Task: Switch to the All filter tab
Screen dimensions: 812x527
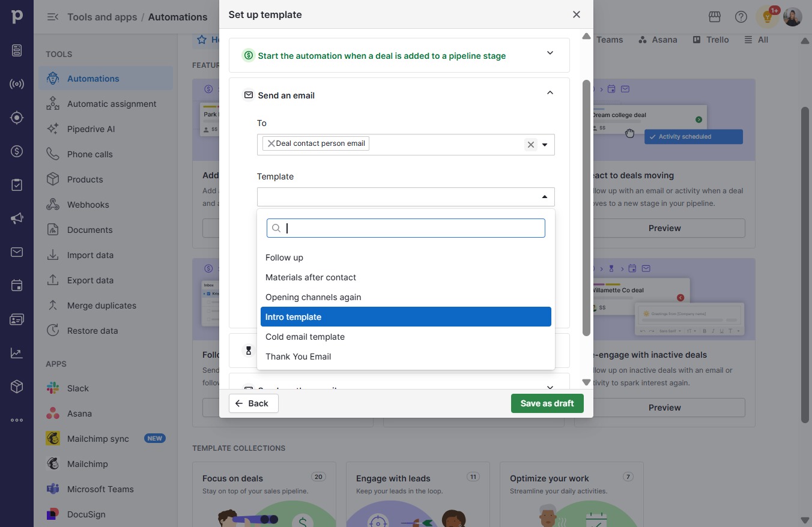Action: point(756,40)
